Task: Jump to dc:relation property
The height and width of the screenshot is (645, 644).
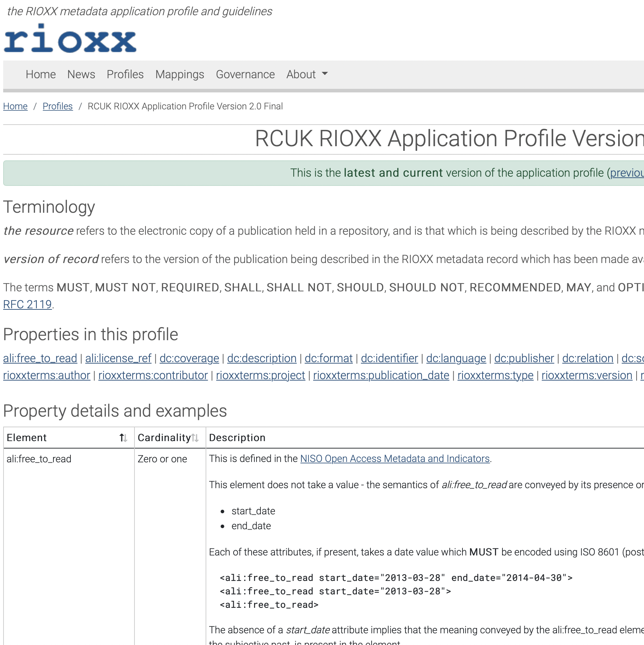Action: click(x=588, y=358)
